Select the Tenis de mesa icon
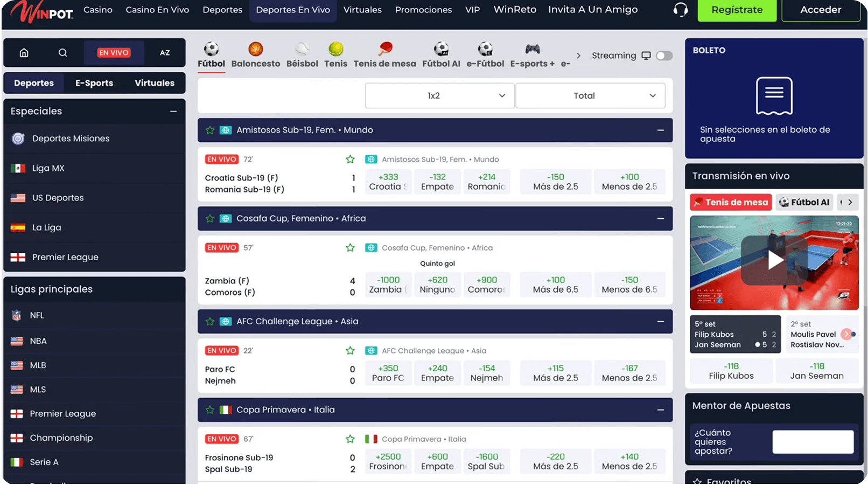Screen dimensions: 868x485 coord(385,49)
